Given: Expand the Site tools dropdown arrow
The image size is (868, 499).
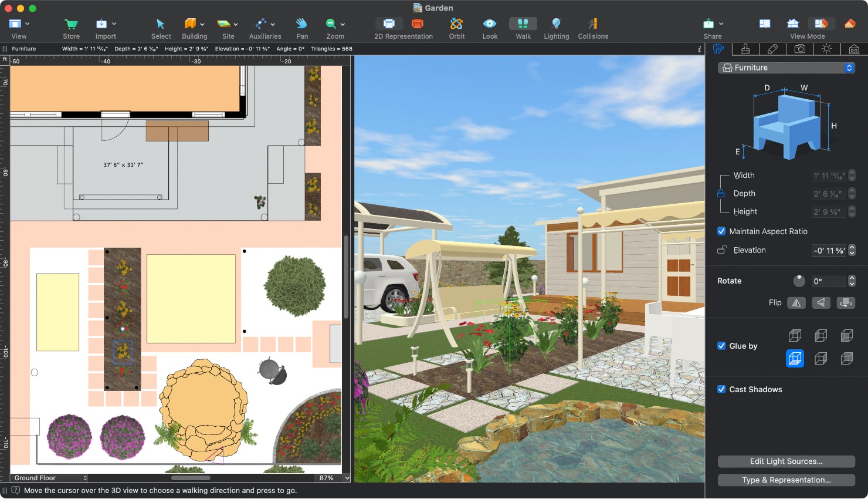Looking at the screenshot, I should (x=236, y=25).
